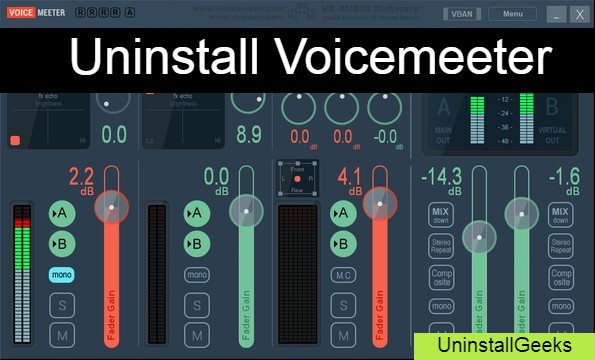Click the red marker in the first fx echo pad
595x360 pixels.
coord(15,141)
